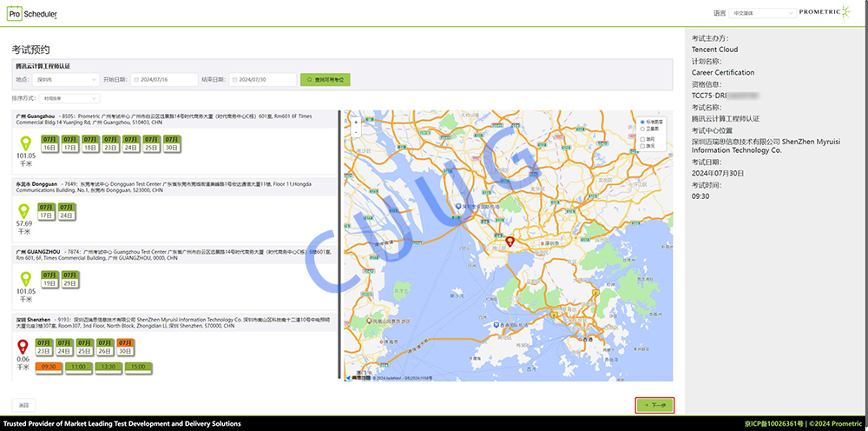Click the 深圳宝安国际机场 airport marker on map
The width and height of the screenshot is (868, 431).
pyautogui.click(x=457, y=206)
